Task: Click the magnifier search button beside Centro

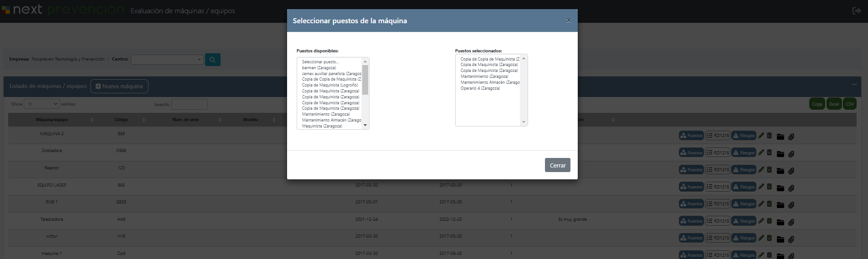Action: point(212,60)
